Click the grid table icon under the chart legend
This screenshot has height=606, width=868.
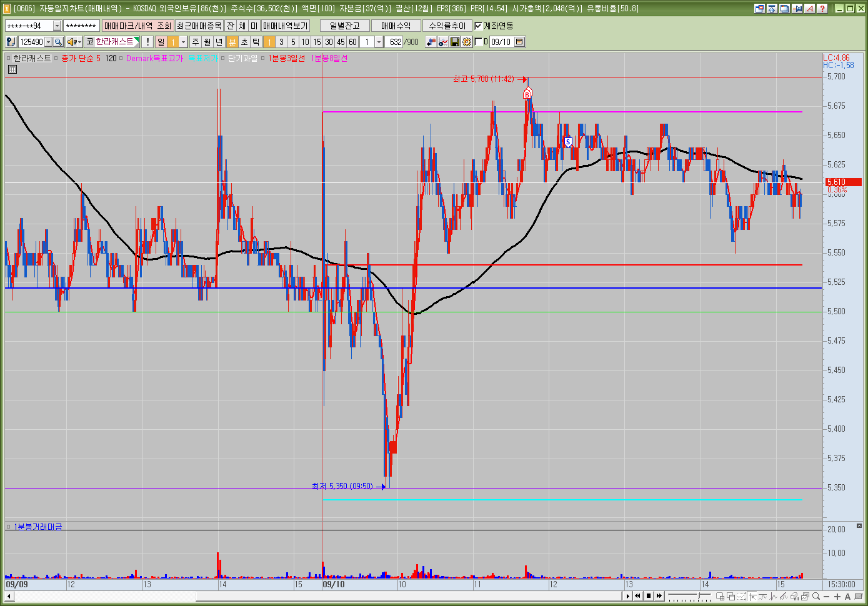12,69
